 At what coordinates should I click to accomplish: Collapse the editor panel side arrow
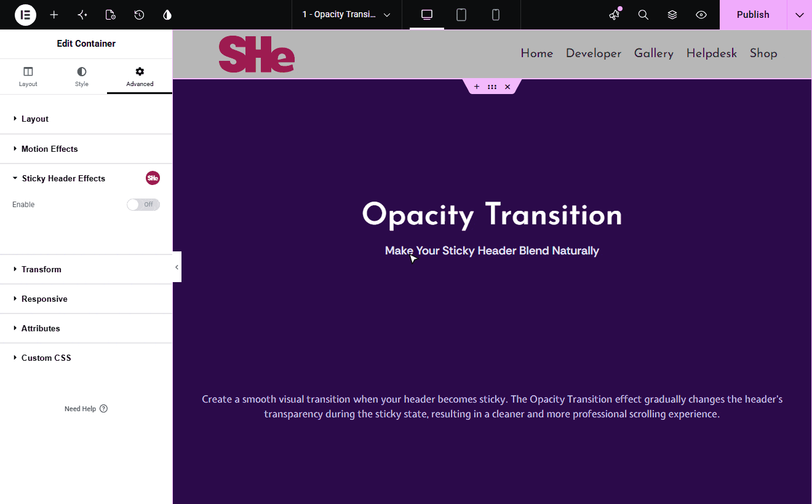[177, 267]
